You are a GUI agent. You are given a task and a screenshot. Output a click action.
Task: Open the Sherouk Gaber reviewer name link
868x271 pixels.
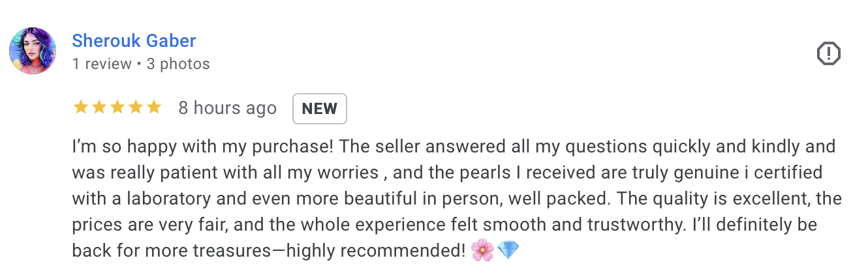click(x=134, y=41)
